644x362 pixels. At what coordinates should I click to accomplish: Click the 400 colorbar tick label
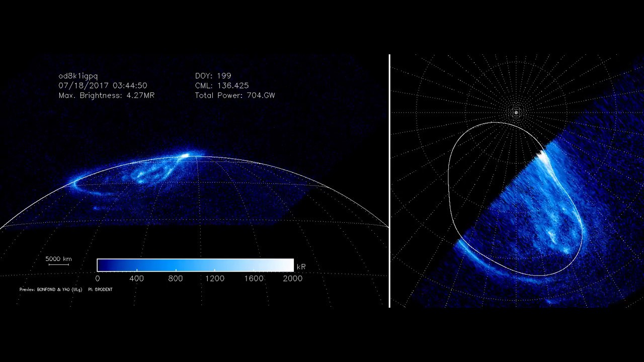[136, 279]
